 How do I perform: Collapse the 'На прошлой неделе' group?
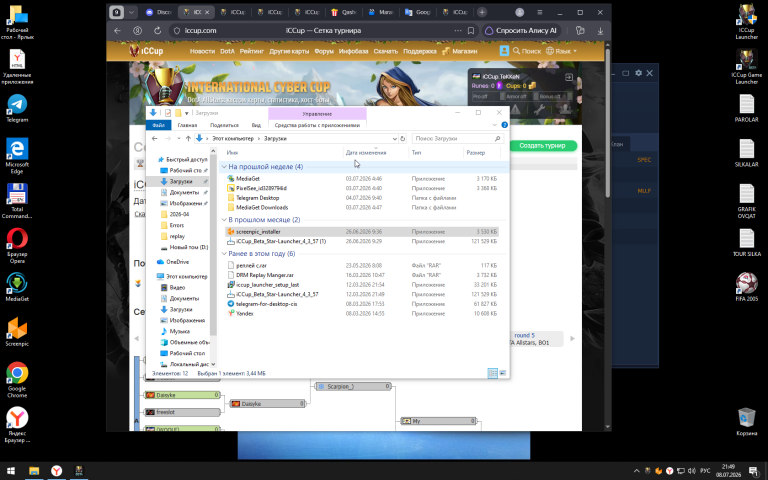point(224,167)
